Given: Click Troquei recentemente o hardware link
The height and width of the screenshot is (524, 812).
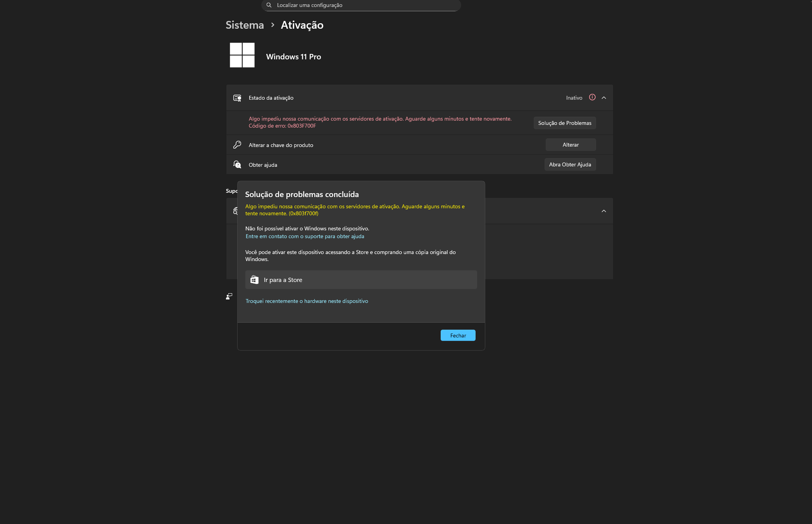Looking at the screenshot, I should [307, 301].
